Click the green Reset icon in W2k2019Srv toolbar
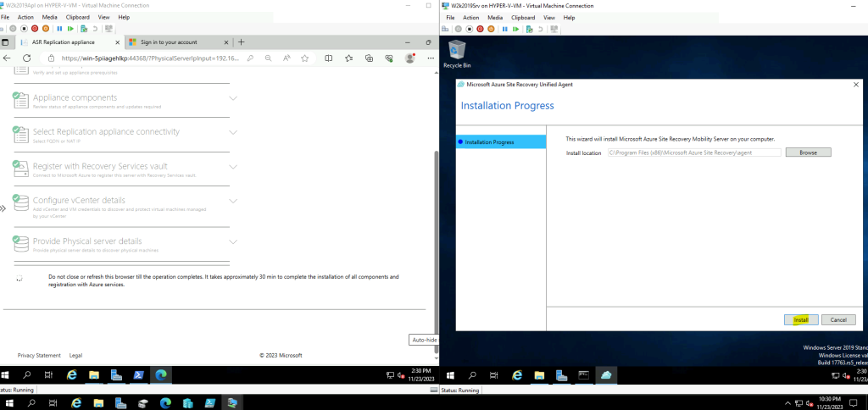Screen dimensions: 868x410 point(516,29)
